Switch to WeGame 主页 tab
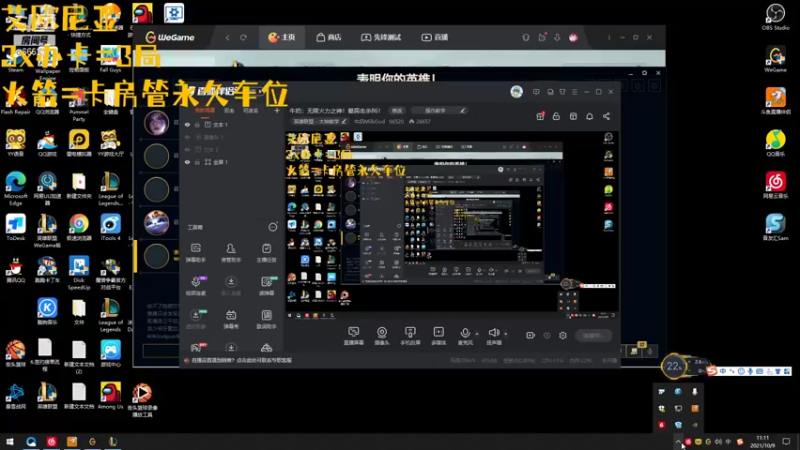 tap(282, 37)
